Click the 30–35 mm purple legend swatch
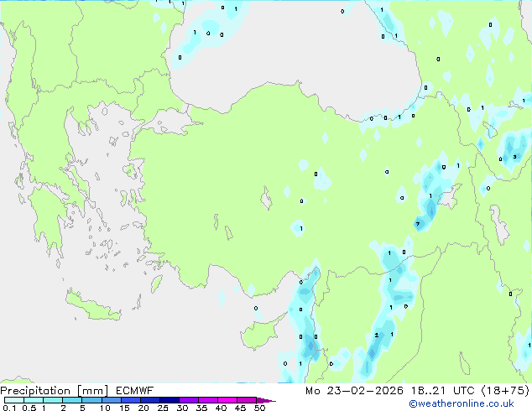 (x=188, y=400)
